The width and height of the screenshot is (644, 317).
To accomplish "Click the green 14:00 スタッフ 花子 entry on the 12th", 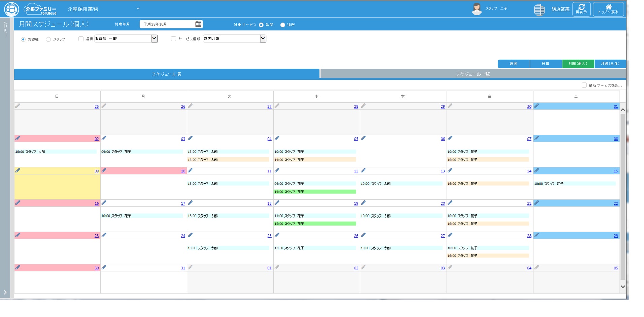I will click(315, 192).
